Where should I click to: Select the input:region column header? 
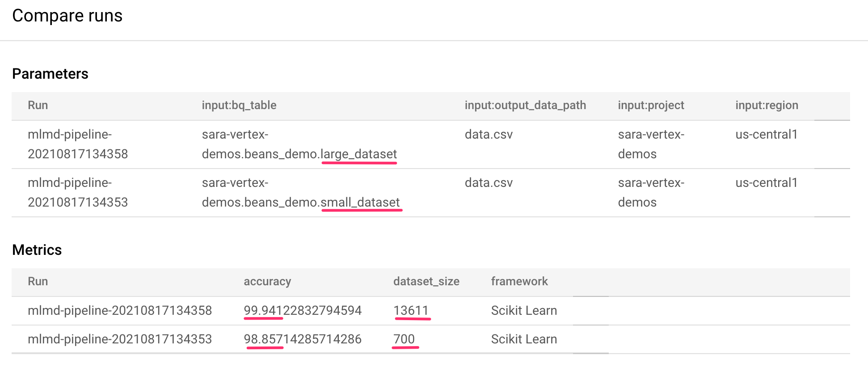click(766, 105)
